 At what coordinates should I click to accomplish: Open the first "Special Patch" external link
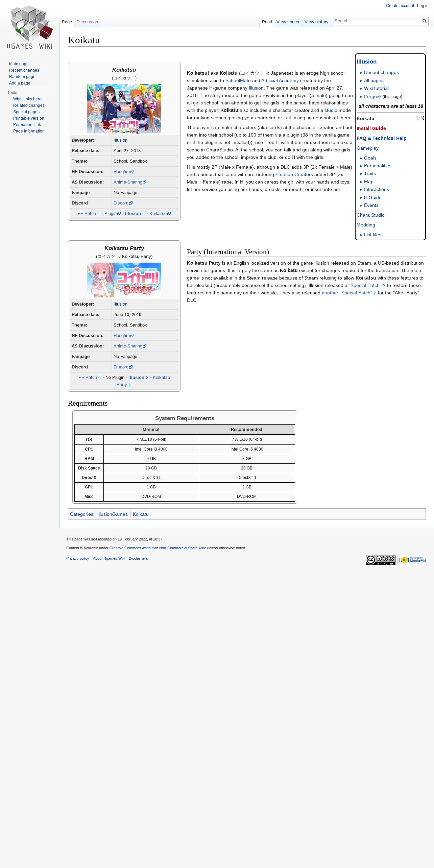[367, 285]
